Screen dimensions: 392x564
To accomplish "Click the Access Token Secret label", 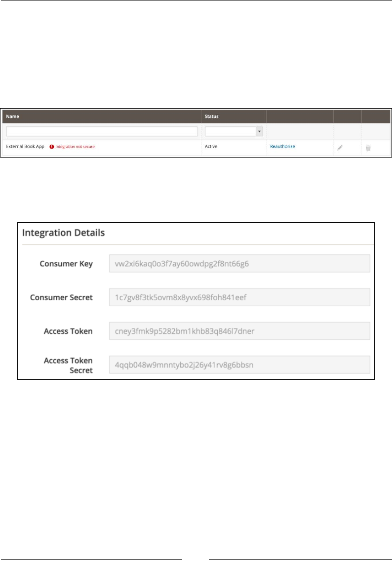I will (x=68, y=365).
